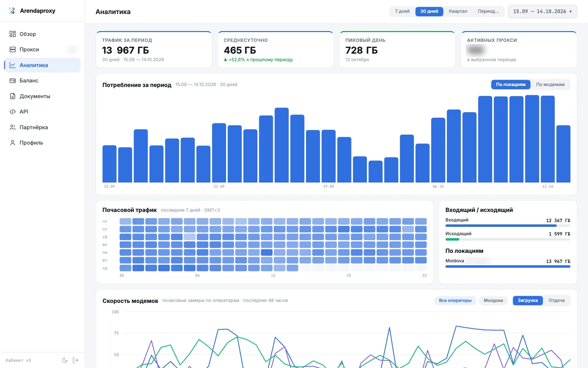Click the +52,6% к прошлому периоду indicator
Screen dimensions: 588x368
(258, 60)
